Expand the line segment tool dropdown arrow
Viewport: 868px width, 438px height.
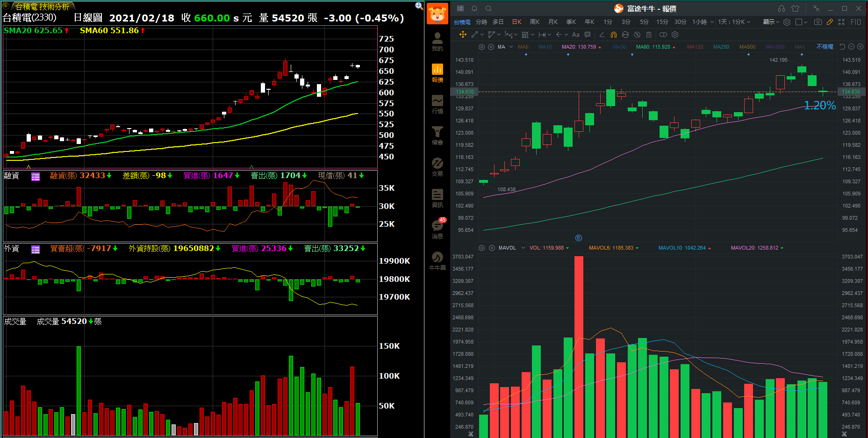pyautogui.click(x=482, y=35)
